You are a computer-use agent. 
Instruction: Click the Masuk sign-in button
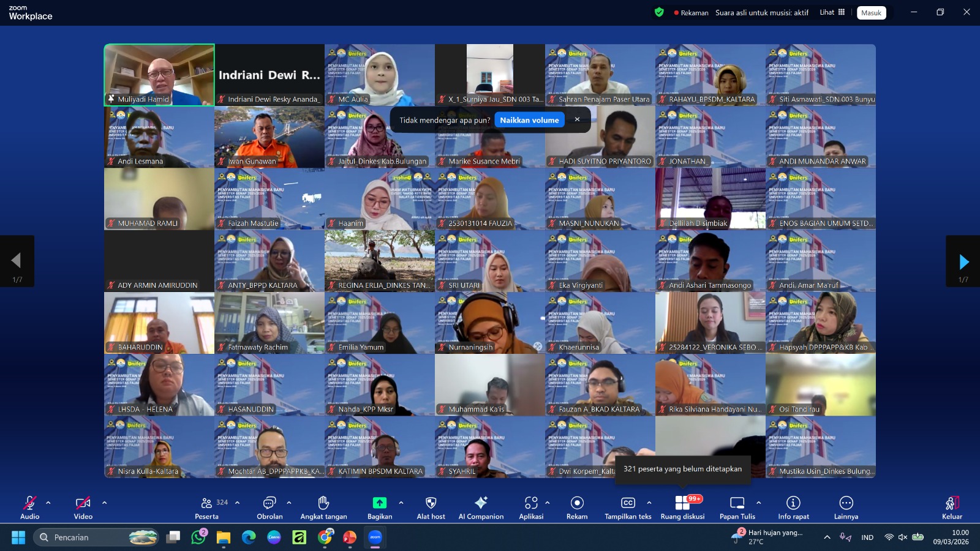tap(871, 13)
